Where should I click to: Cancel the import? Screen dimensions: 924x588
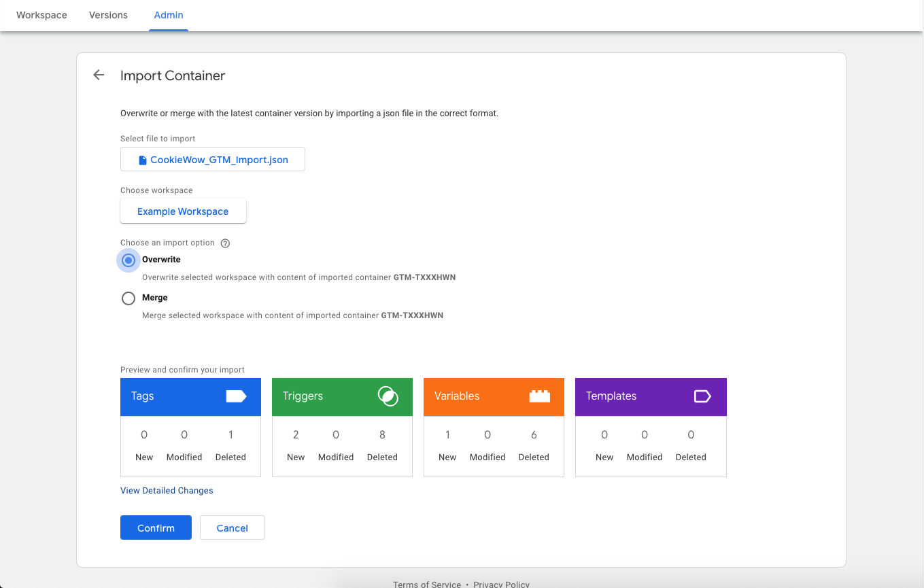coord(232,528)
